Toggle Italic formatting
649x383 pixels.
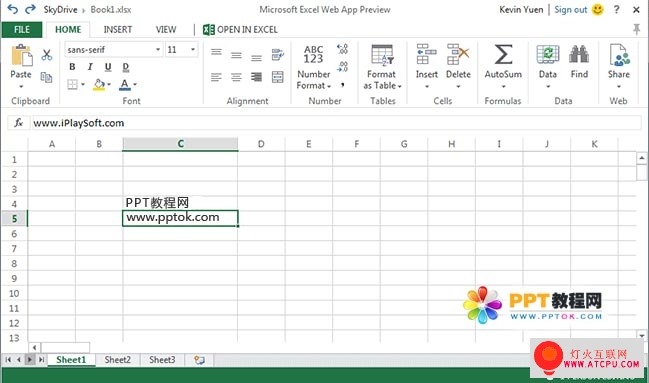pyautogui.click(x=90, y=67)
